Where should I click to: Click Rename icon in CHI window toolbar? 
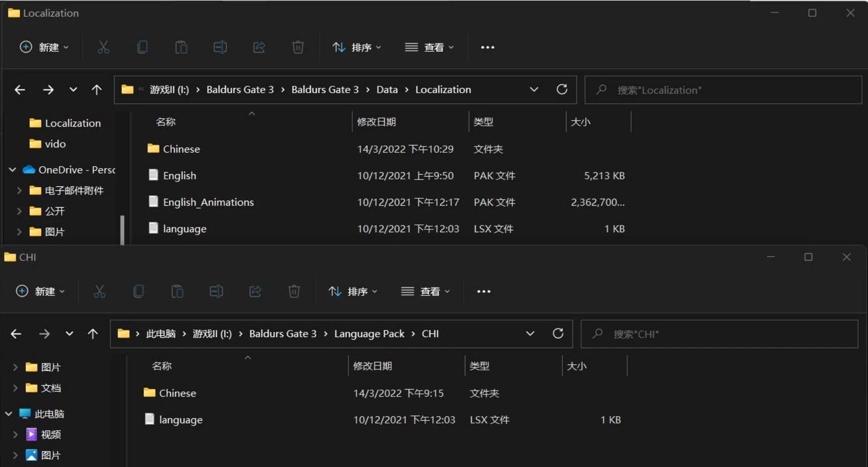click(216, 291)
